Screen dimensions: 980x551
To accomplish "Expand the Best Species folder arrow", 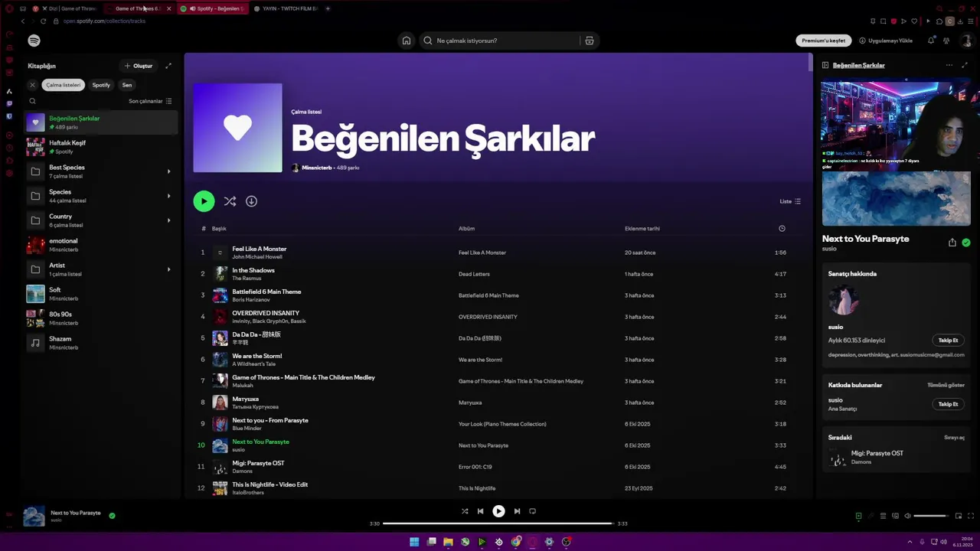I will point(168,171).
